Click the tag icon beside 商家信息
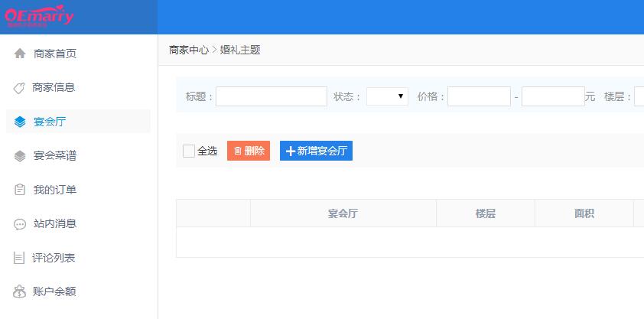This screenshot has height=319, width=644. [x=19, y=88]
